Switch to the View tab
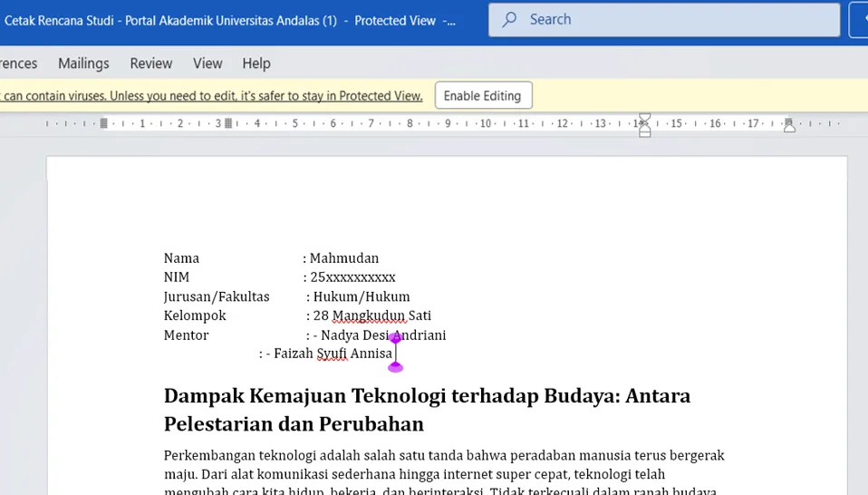This screenshot has height=495, width=868. (207, 63)
